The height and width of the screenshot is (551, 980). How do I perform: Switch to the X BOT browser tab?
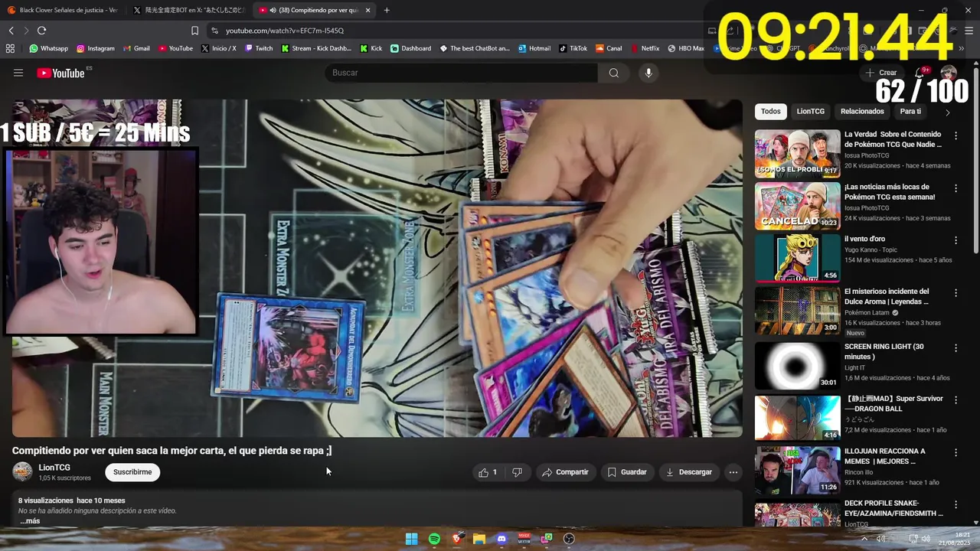coord(189,10)
